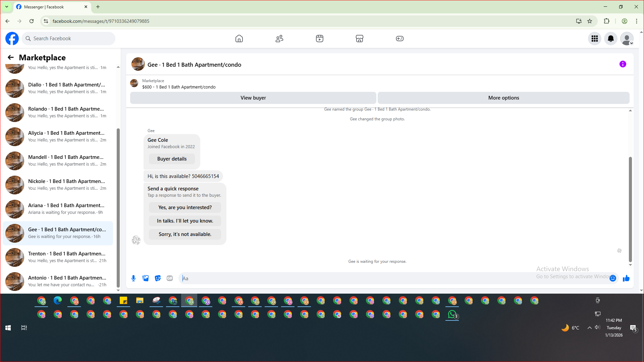
Task: Go to Facebook Home tab
Action: coord(239,39)
